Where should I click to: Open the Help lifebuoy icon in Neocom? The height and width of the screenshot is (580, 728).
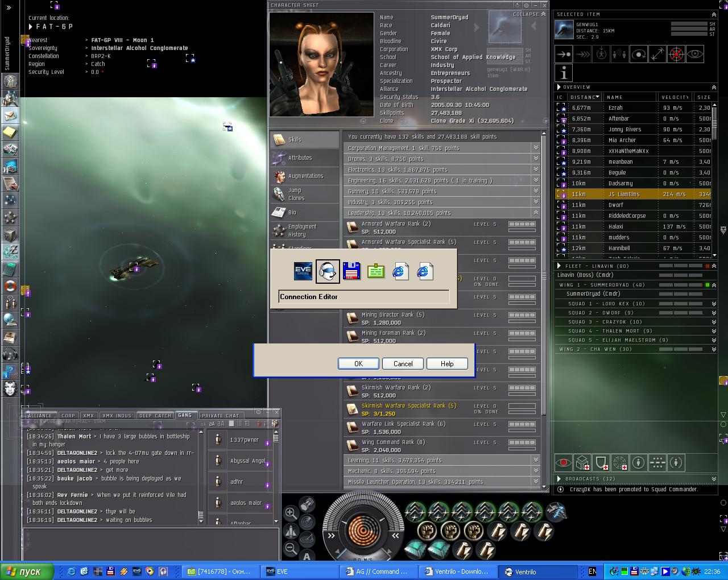coord(10,285)
